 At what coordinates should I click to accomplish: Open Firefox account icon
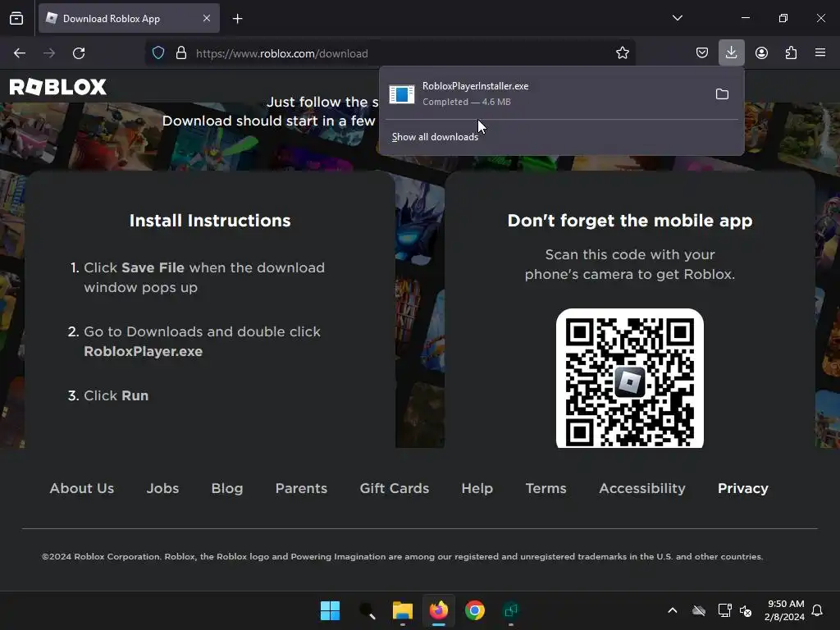click(761, 53)
